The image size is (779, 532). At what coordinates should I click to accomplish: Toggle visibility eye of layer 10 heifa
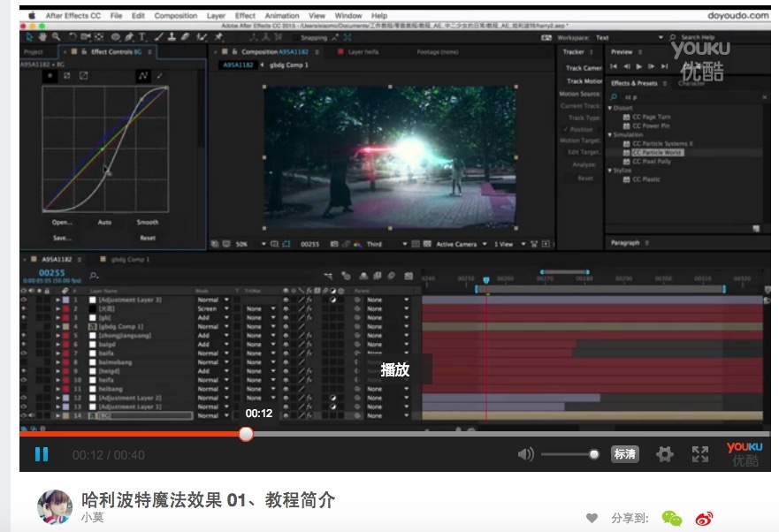[x=24, y=380]
